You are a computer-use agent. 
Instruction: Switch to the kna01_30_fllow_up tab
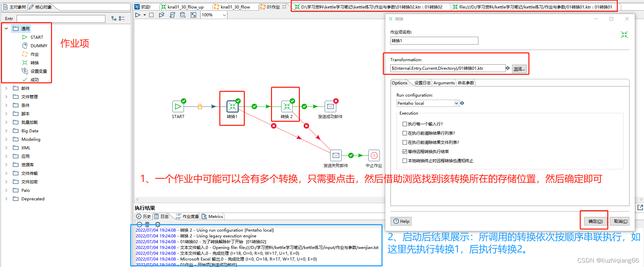(182, 7)
